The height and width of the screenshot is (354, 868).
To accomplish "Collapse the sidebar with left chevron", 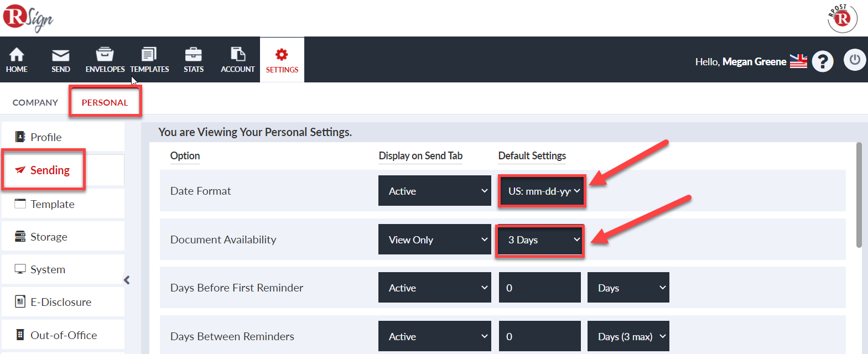I will 127,280.
